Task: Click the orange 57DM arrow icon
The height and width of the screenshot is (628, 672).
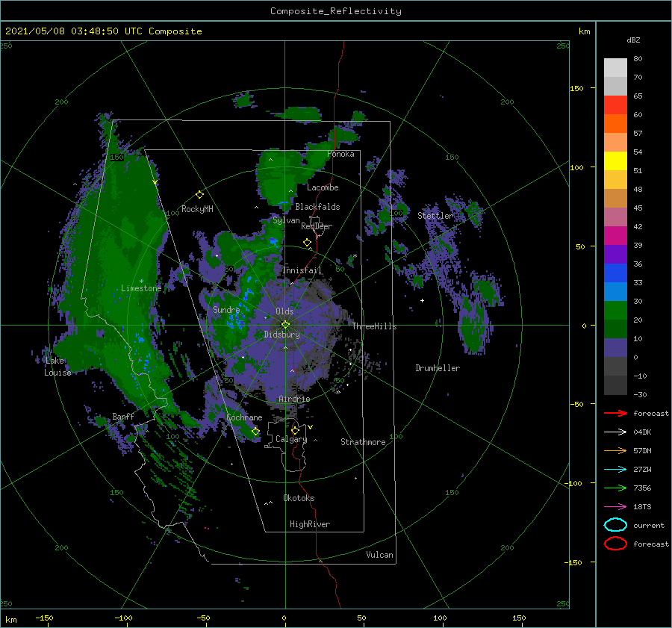Action: coord(615,450)
